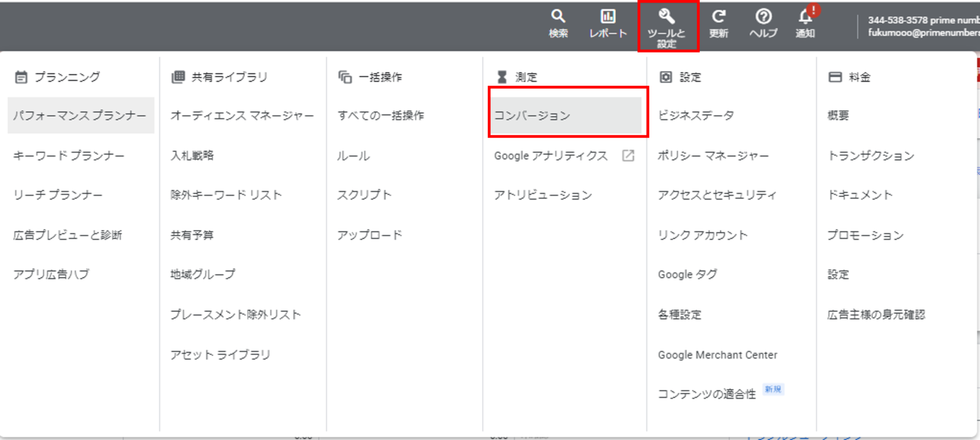This screenshot has width=980, height=440.
Task: Select コンテンツの適合性
Action: click(707, 394)
